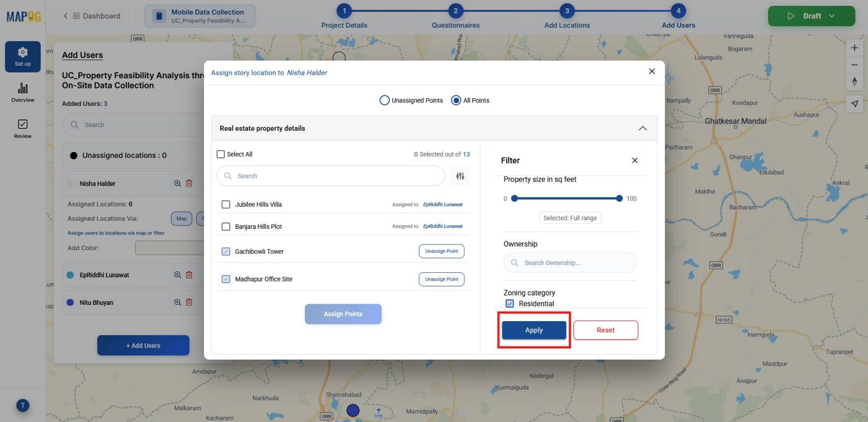The width and height of the screenshot is (868, 422).
Task: Click EpRiddhi Lunawat assignee link for Jubilee Hills
Action: point(443,204)
